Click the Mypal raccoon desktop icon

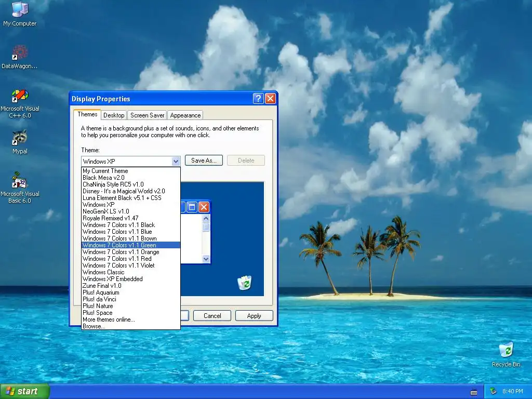click(x=20, y=142)
